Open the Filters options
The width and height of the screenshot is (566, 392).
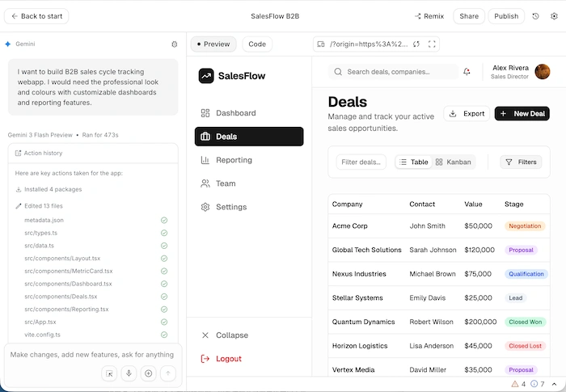pos(521,162)
